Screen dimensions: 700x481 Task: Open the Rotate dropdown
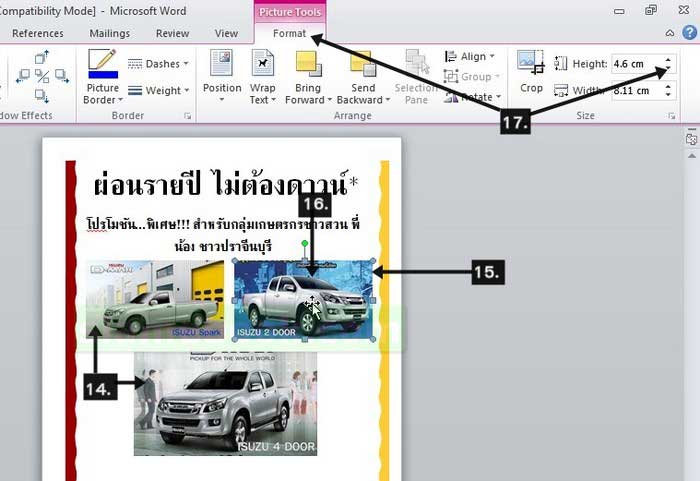coord(473,97)
